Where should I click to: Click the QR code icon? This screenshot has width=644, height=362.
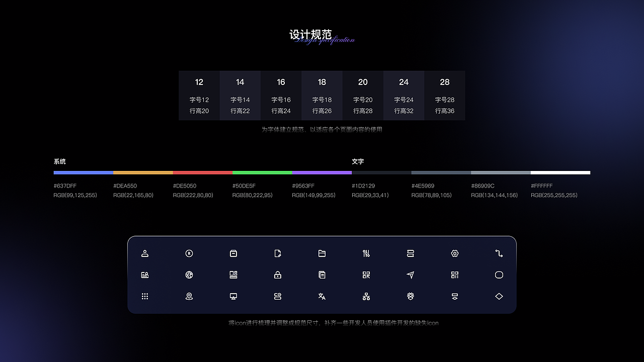point(366,275)
